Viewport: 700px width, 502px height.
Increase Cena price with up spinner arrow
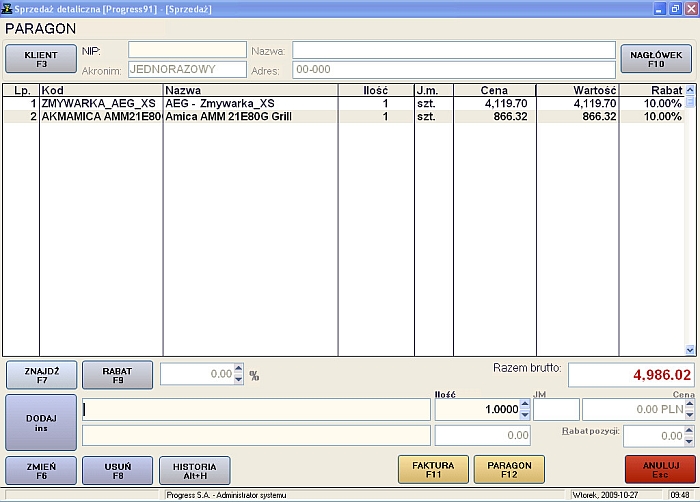point(690,405)
